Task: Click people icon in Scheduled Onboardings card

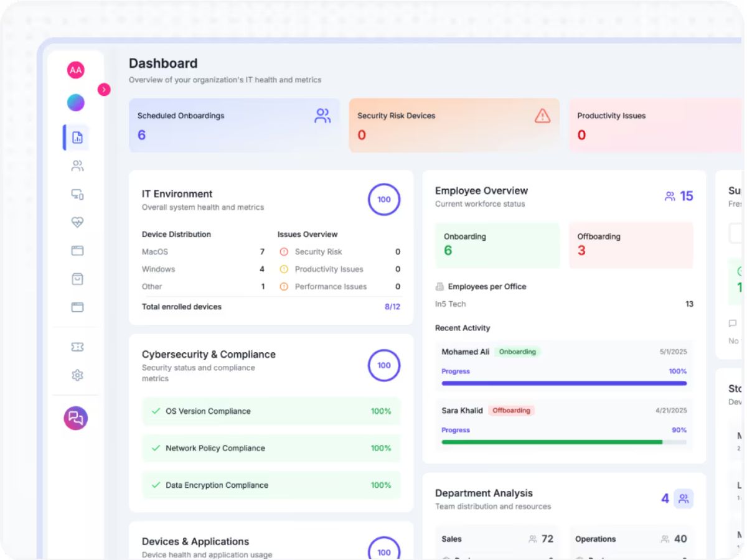Action: coord(322,116)
